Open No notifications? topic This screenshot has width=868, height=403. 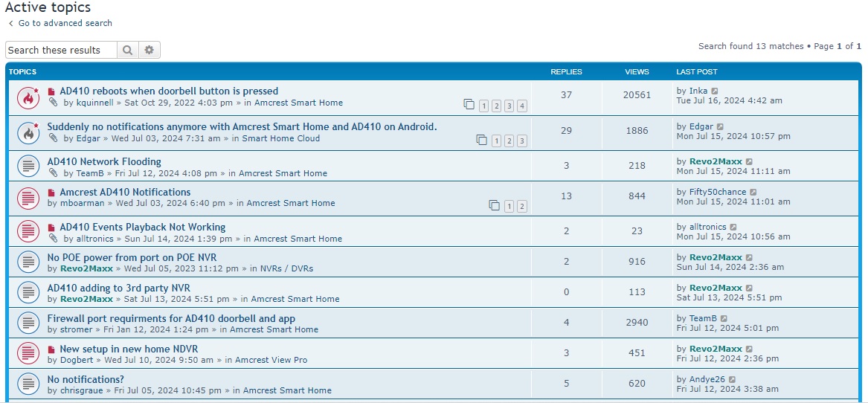(x=86, y=379)
